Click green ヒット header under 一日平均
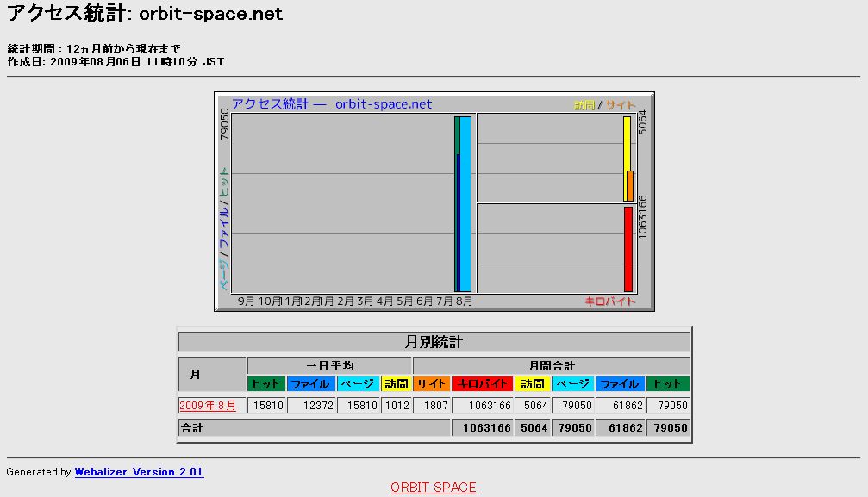 pyautogui.click(x=266, y=384)
